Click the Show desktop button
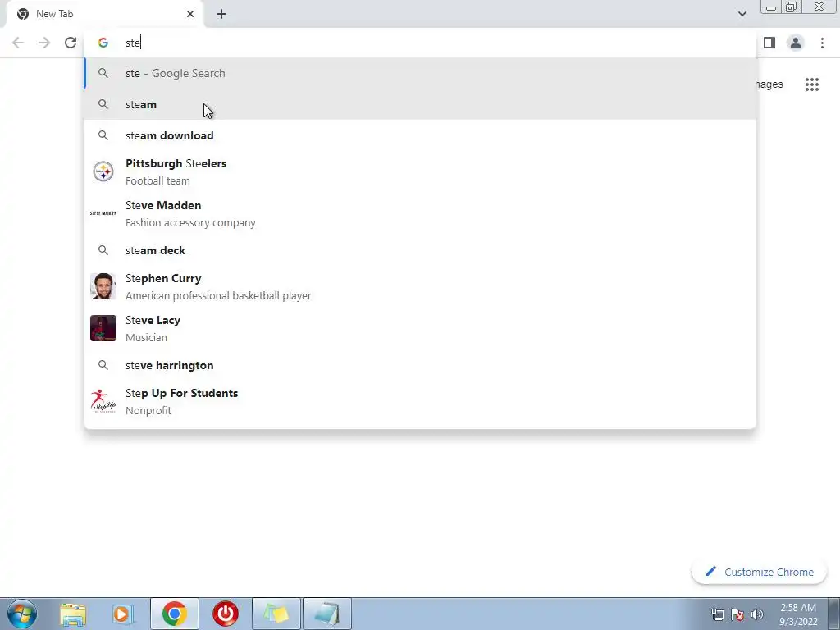Image resolution: width=840 pixels, height=630 pixels. click(833, 614)
